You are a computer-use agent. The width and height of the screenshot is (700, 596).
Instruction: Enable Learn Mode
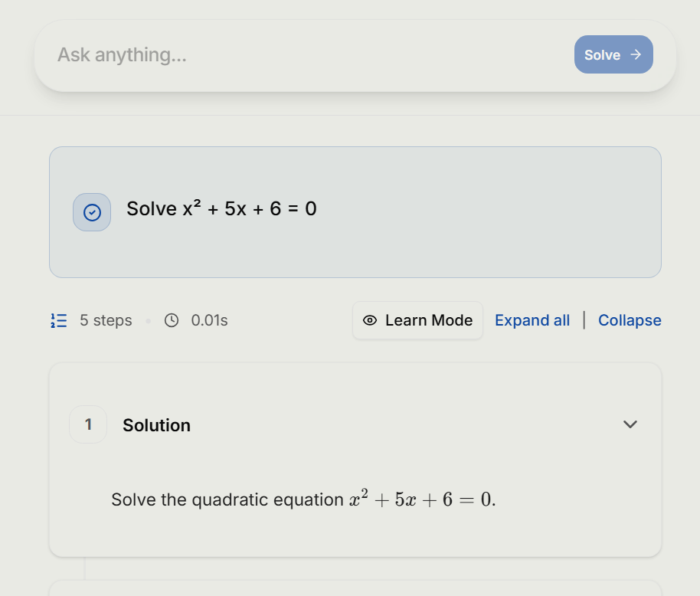[417, 320]
